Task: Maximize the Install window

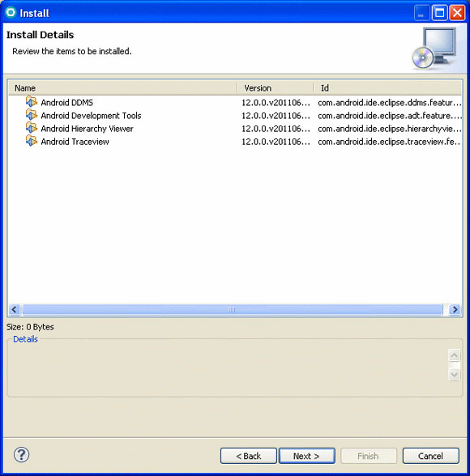Action: coord(439,13)
